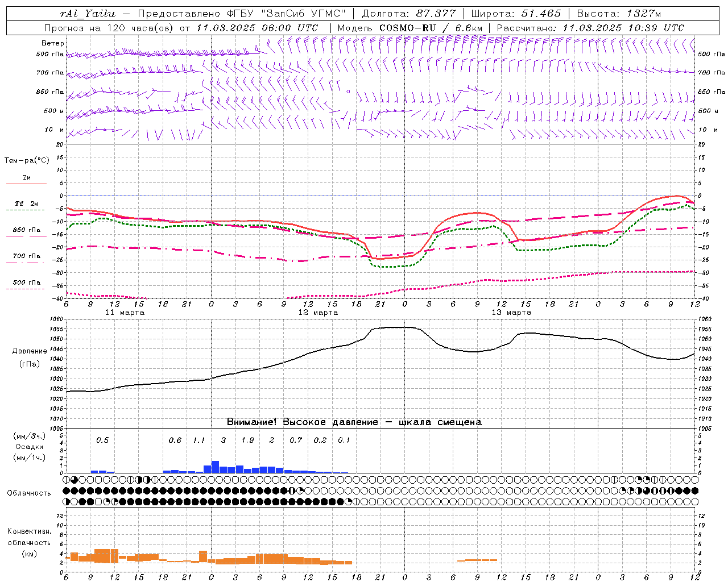Select the Высота: 1327м header field
Screen dimensions: 728x582
click(619, 14)
